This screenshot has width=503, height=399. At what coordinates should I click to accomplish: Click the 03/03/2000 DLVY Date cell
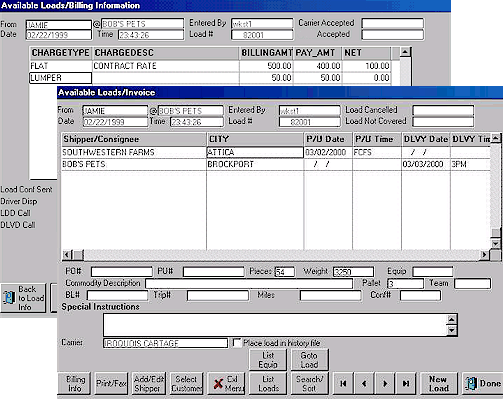(426, 164)
